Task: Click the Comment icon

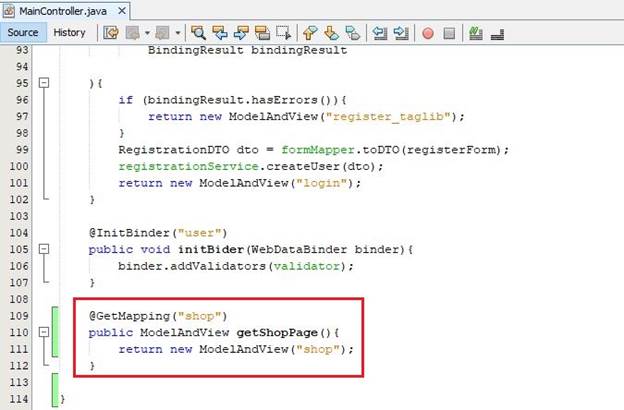Action: point(476,33)
